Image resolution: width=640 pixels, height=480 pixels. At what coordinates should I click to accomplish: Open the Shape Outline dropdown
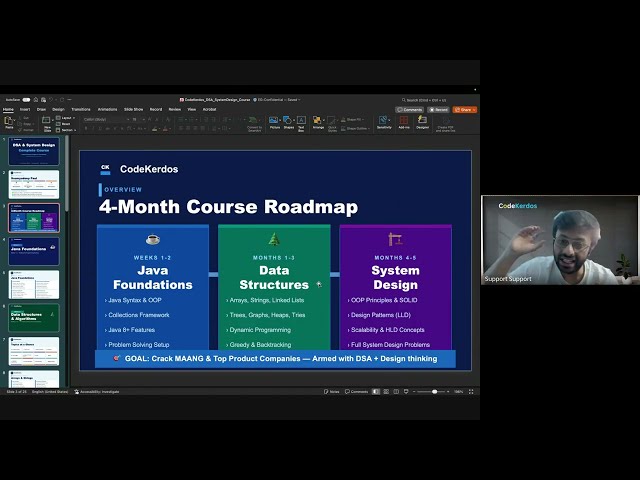click(x=356, y=129)
